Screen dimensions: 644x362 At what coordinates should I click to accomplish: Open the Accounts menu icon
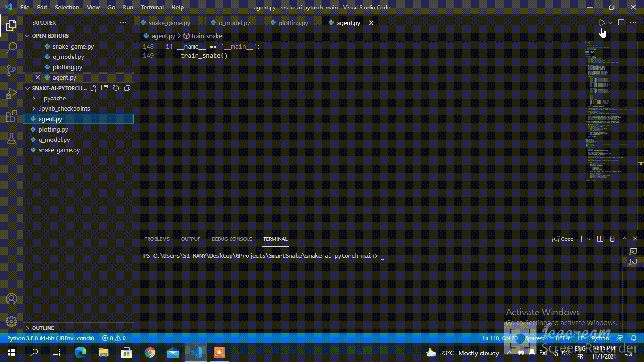pyautogui.click(x=11, y=299)
